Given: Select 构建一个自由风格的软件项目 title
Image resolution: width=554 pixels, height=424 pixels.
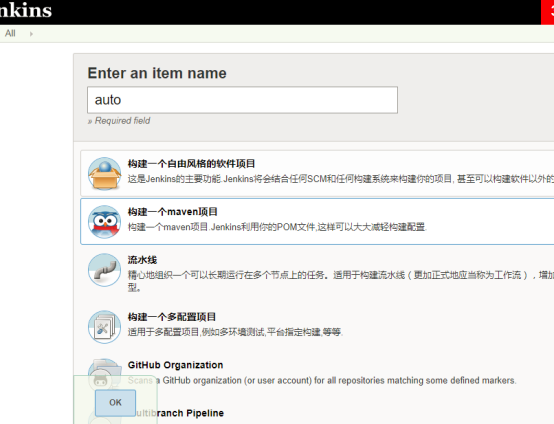Looking at the screenshot, I should (191, 164).
